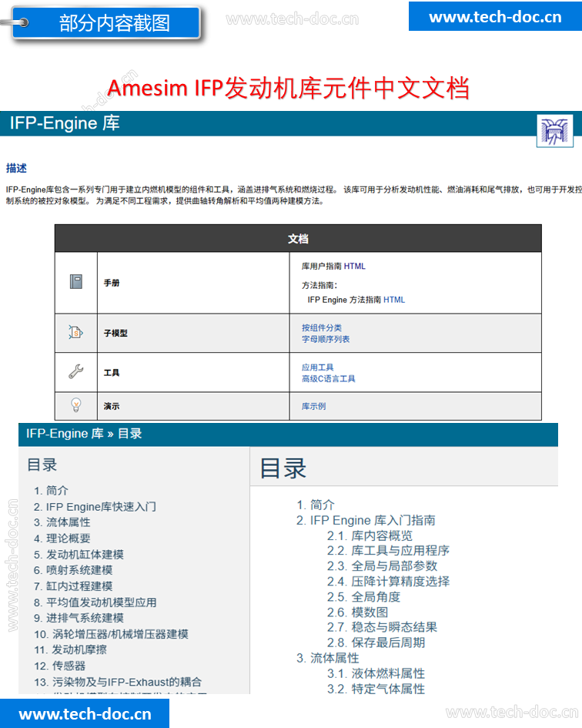The width and height of the screenshot is (582, 728).
Task: Select 4. 理论概要 in sidebar
Action: (62, 538)
